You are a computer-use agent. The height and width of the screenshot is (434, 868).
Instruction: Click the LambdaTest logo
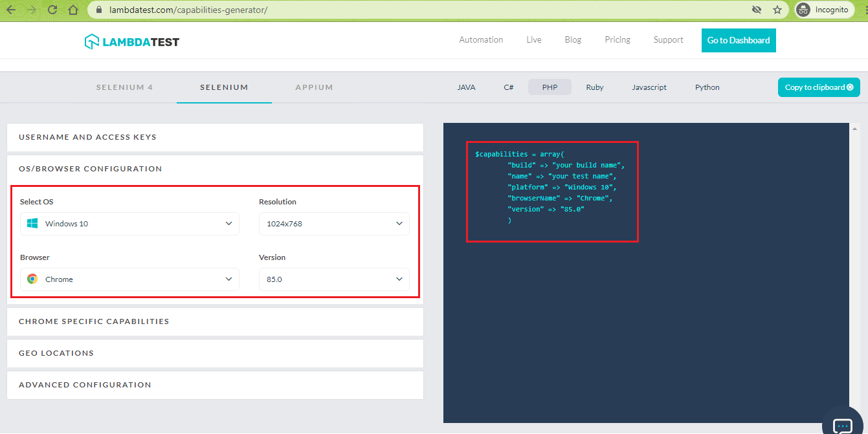(131, 40)
